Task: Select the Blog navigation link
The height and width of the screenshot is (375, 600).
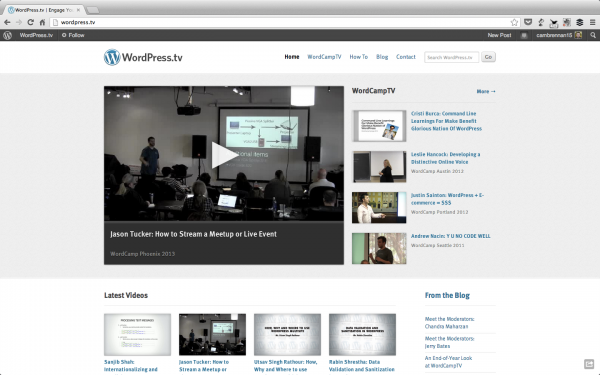Action: pos(382,57)
